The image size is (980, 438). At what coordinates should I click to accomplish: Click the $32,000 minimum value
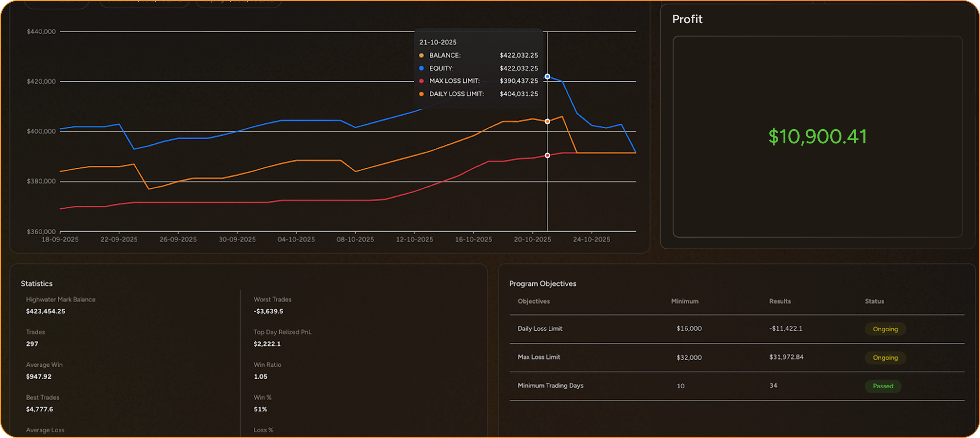pyautogui.click(x=689, y=357)
